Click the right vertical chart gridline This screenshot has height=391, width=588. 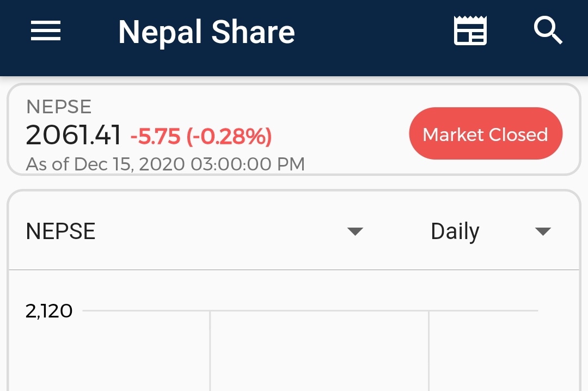click(x=428, y=351)
